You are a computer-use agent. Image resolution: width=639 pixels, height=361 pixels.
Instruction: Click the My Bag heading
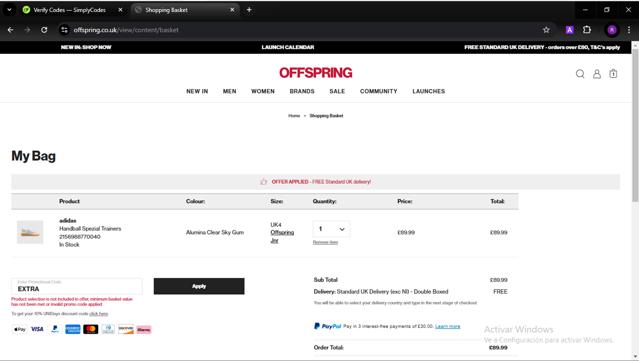[x=33, y=156]
